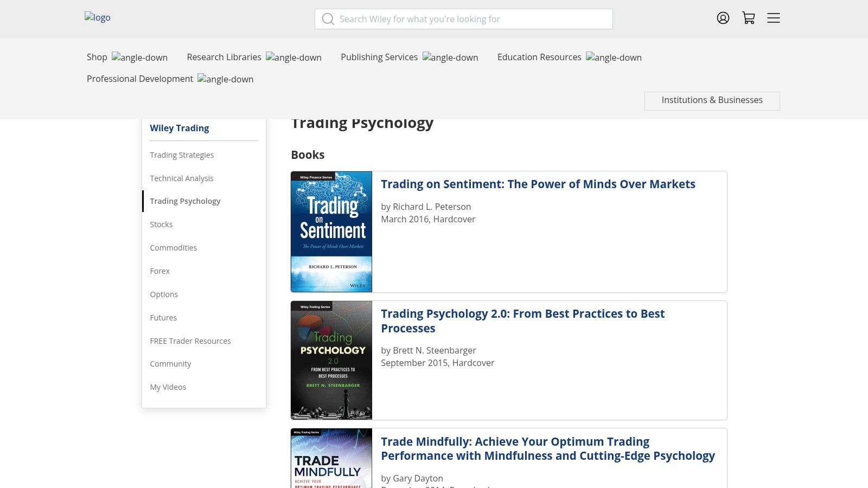
Task: Click the Wiley logo
Action: [x=98, y=17]
